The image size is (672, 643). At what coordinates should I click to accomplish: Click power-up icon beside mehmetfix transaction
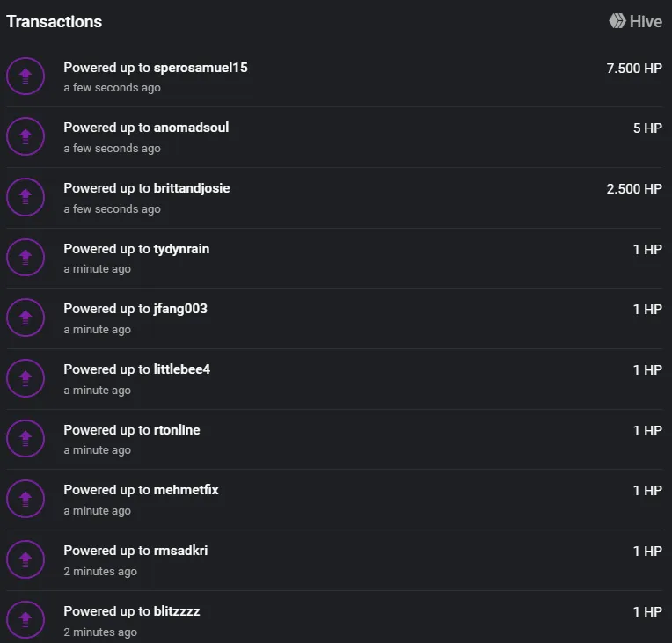point(26,499)
